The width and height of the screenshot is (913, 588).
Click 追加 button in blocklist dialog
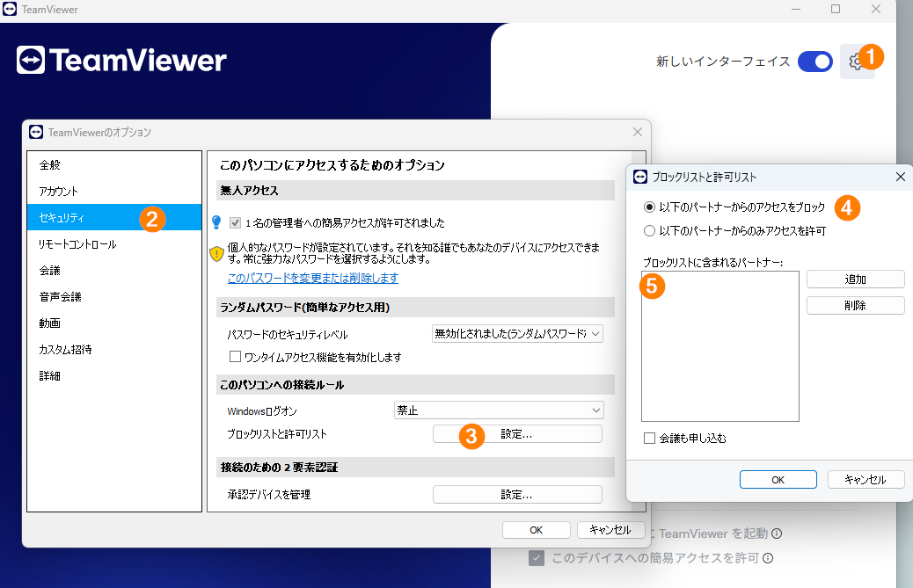(855, 279)
